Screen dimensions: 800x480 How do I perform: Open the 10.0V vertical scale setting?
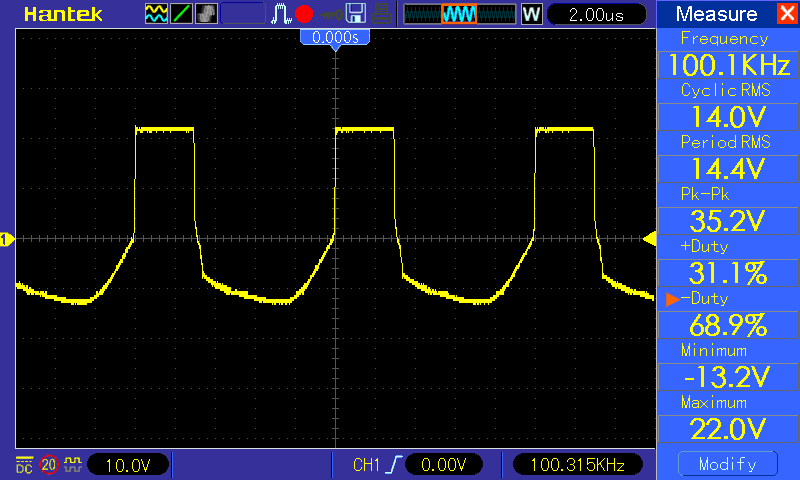click(x=128, y=465)
